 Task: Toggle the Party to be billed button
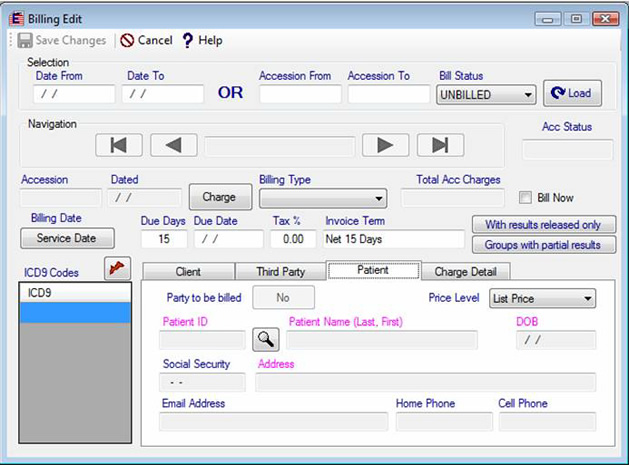pos(283,297)
